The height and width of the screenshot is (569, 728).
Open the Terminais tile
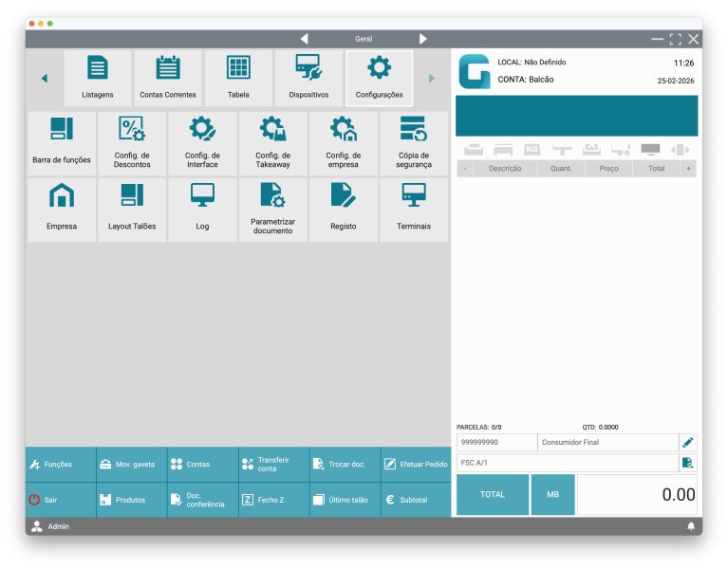pyautogui.click(x=414, y=210)
